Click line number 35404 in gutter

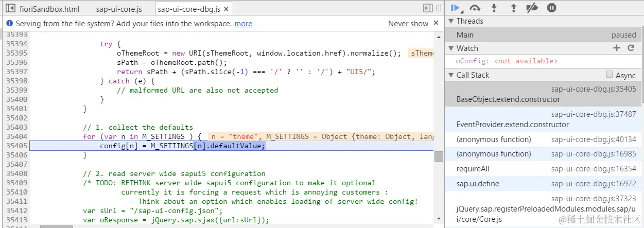16,136
